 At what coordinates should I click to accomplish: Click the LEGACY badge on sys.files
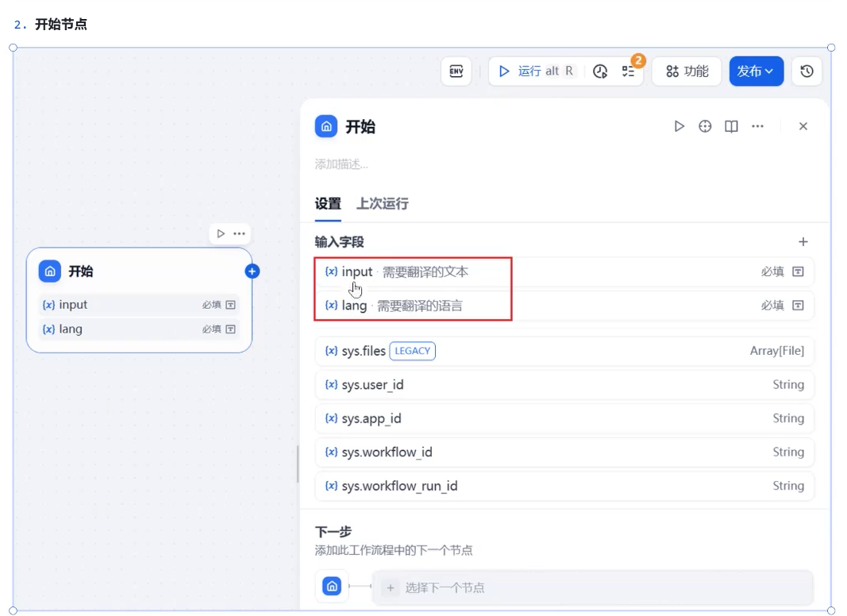click(x=413, y=351)
